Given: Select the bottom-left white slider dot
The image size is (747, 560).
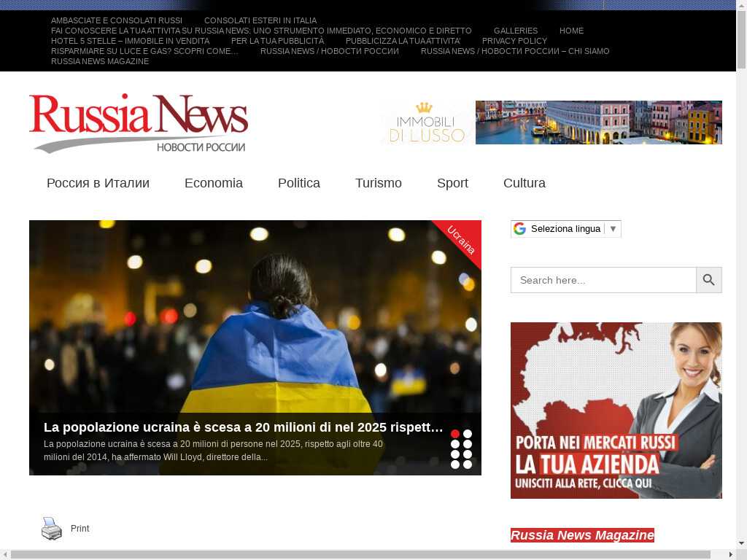Looking at the screenshot, I should pyautogui.click(x=455, y=464).
